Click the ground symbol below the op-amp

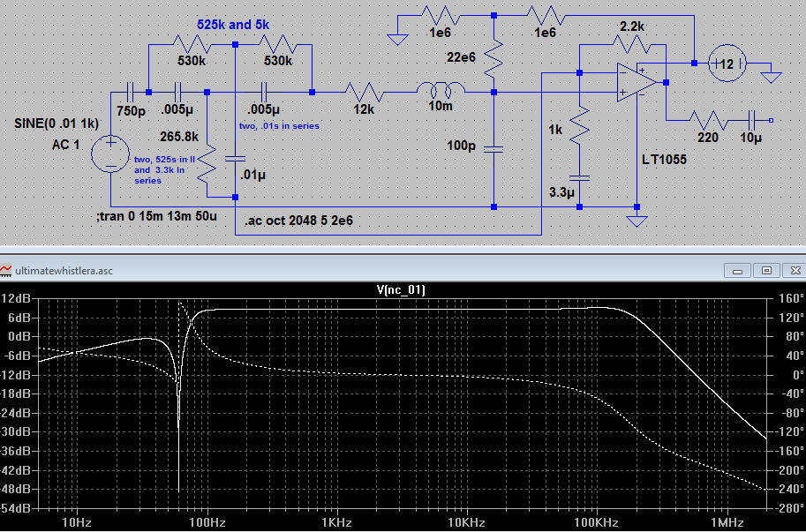[637, 221]
